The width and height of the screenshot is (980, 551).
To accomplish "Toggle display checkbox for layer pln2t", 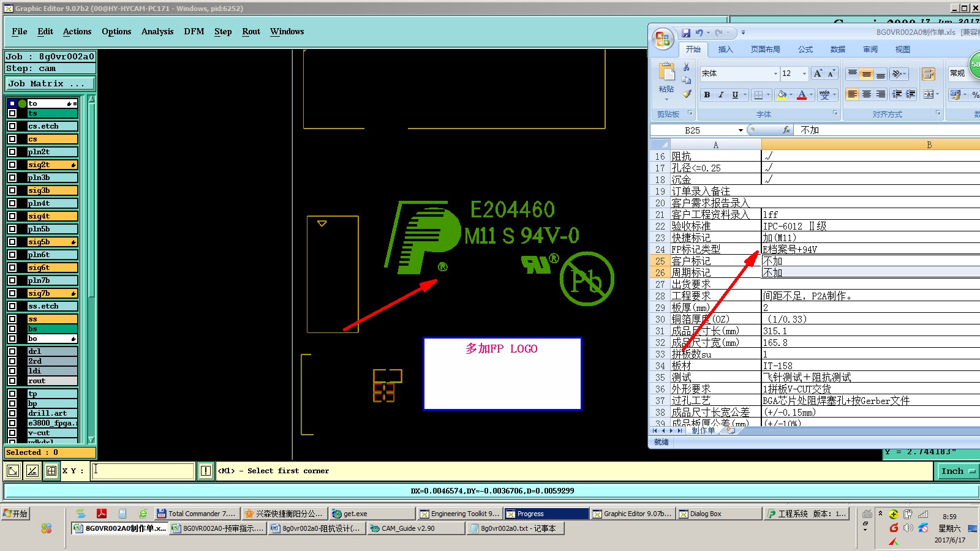I will coord(12,152).
